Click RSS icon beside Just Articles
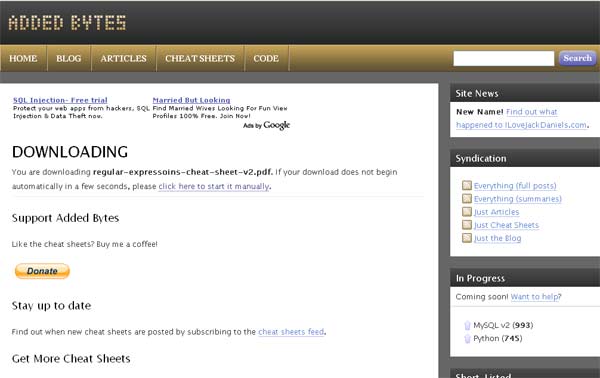 (x=467, y=212)
